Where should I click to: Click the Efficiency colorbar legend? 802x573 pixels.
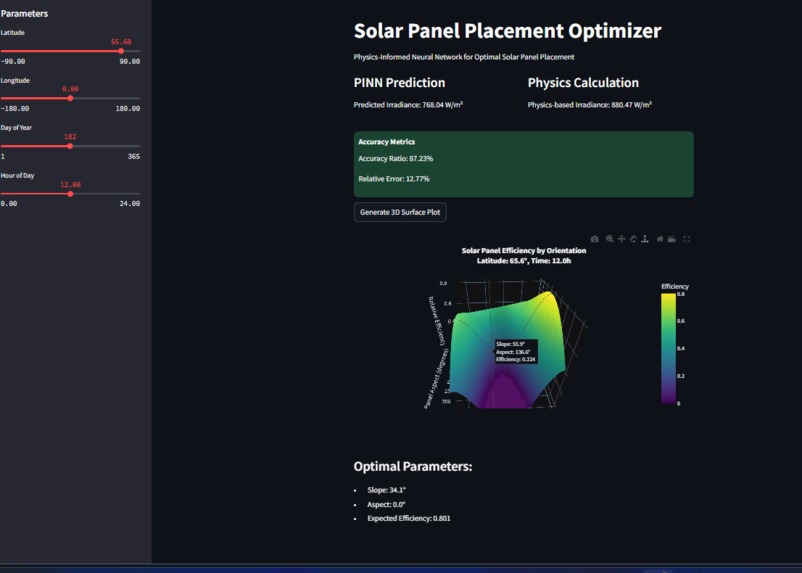669,348
